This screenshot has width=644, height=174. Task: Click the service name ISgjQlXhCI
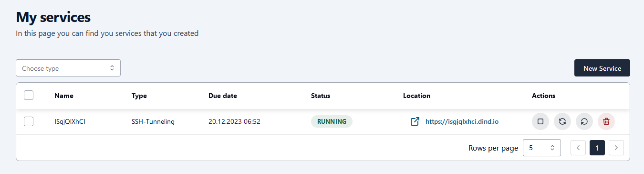coord(70,121)
